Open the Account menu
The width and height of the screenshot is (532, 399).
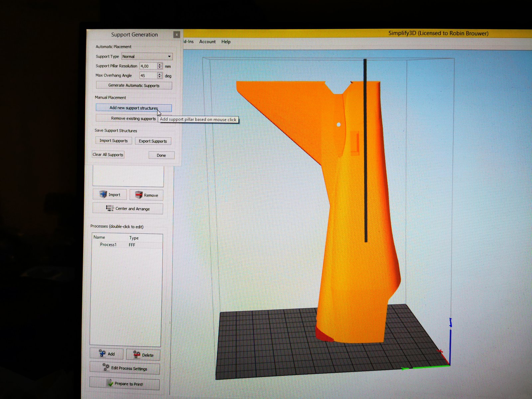[207, 42]
